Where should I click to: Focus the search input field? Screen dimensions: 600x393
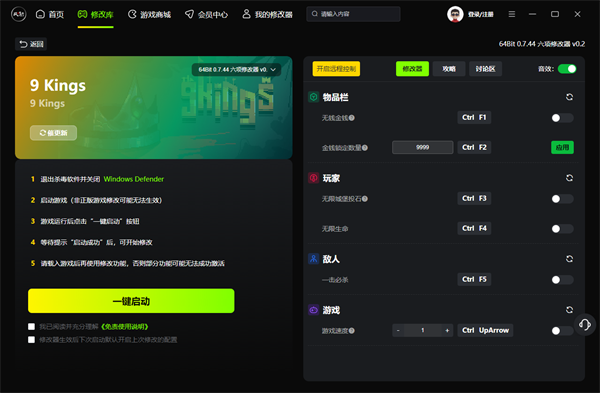click(x=353, y=14)
